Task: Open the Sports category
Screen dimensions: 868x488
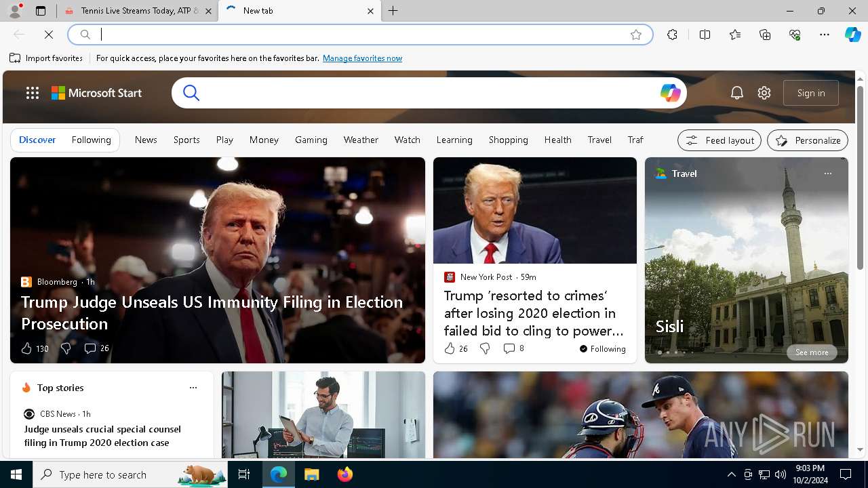Action: point(186,140)
